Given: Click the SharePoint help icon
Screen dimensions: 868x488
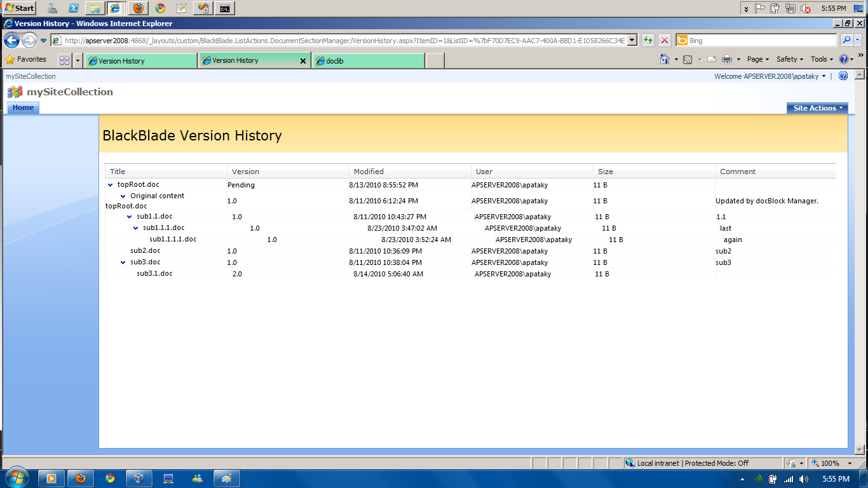Looking at the screenshot, I should (843, 76).
